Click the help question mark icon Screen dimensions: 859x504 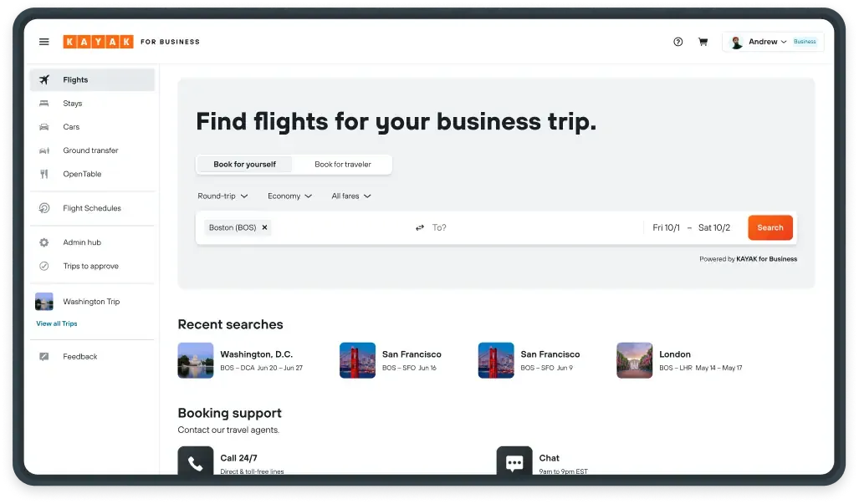678,42
